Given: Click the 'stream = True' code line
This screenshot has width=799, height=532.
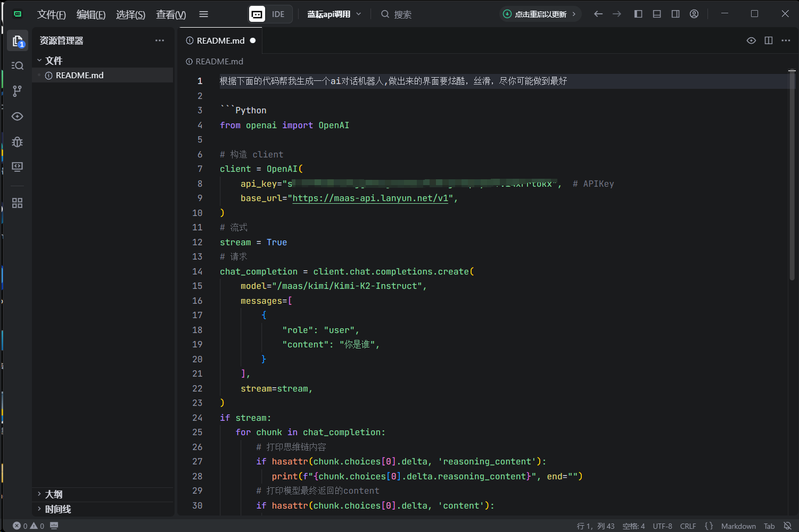Looking at the screenshot, I should 253,242.
